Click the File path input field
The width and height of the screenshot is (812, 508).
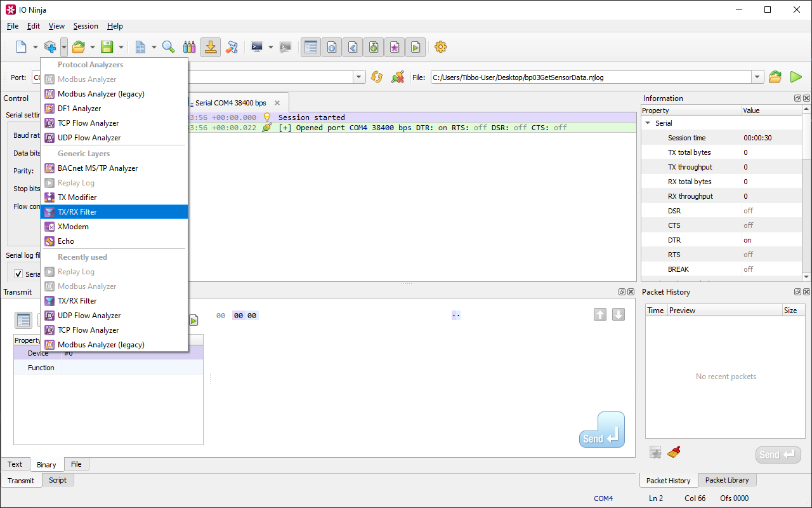pyautogui.click(x=591, y=77)
